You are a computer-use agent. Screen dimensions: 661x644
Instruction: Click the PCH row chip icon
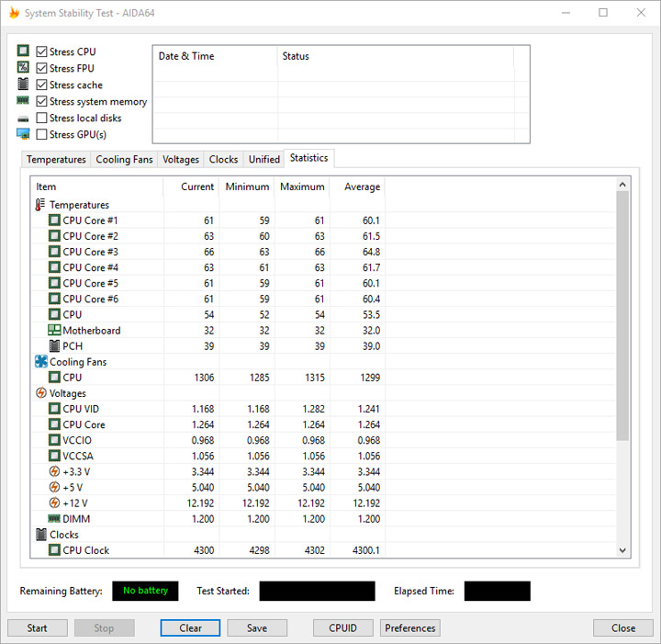54,345
